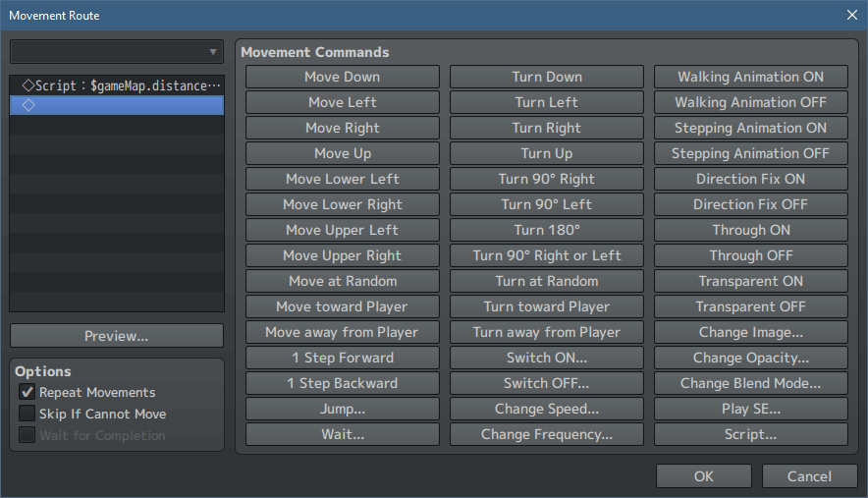The height and width of the screenshot is (498, 868).
Task: Add the Move at Random command
Action: (343, 281)
